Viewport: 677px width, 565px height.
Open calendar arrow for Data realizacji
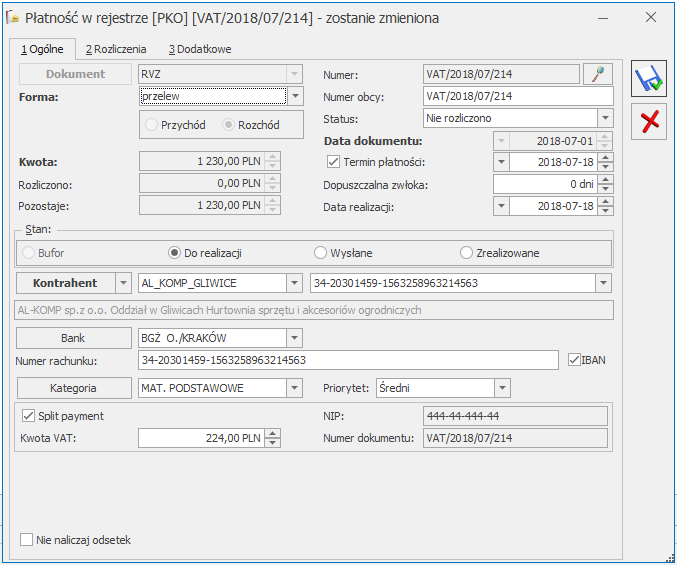coord(502,207)
